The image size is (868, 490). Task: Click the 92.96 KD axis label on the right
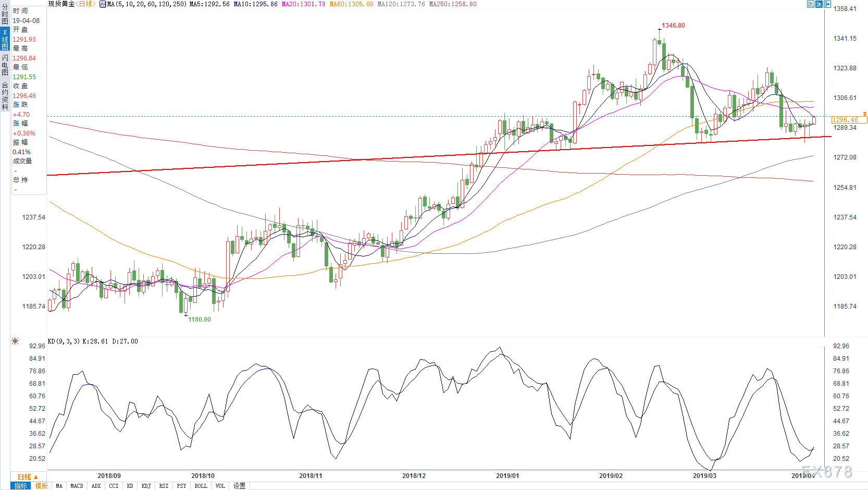[841, 346]
